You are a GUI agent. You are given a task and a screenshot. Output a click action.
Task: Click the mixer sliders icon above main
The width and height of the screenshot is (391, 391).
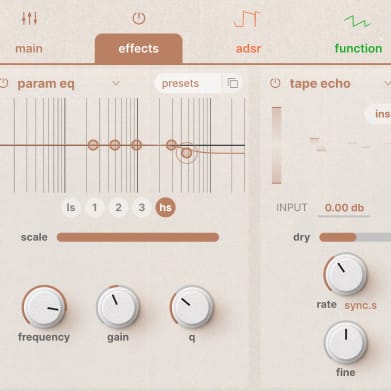[x=29, y=18]
